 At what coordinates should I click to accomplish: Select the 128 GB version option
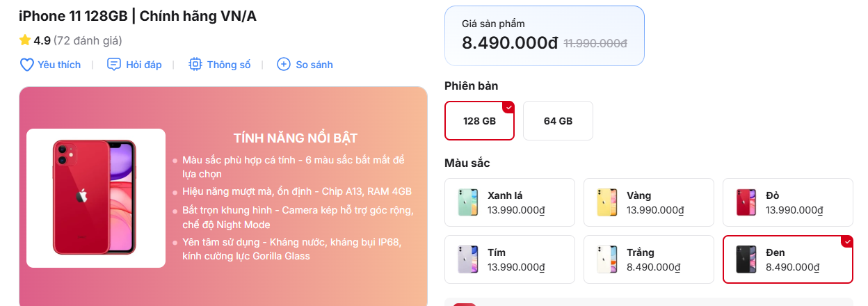tap(479, 120)
